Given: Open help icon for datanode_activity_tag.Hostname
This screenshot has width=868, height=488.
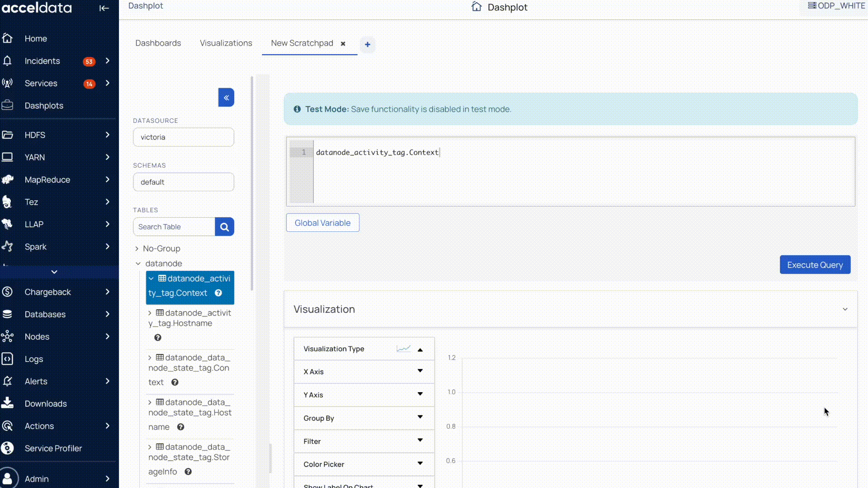Looking at the screenshot, I should point(158,338).
